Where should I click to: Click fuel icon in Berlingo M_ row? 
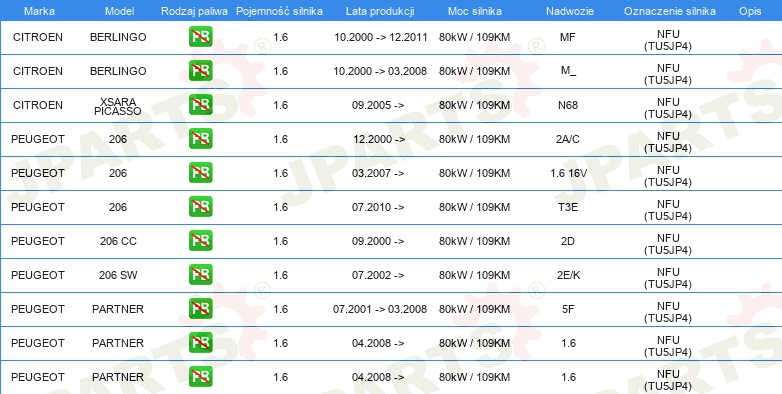(200, 71)
